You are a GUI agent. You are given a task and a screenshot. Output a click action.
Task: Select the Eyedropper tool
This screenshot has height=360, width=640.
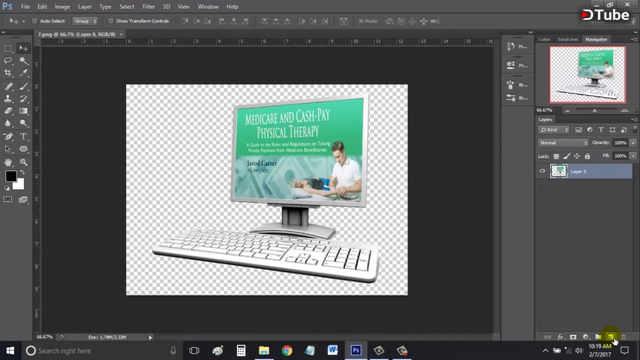point(23,73)
